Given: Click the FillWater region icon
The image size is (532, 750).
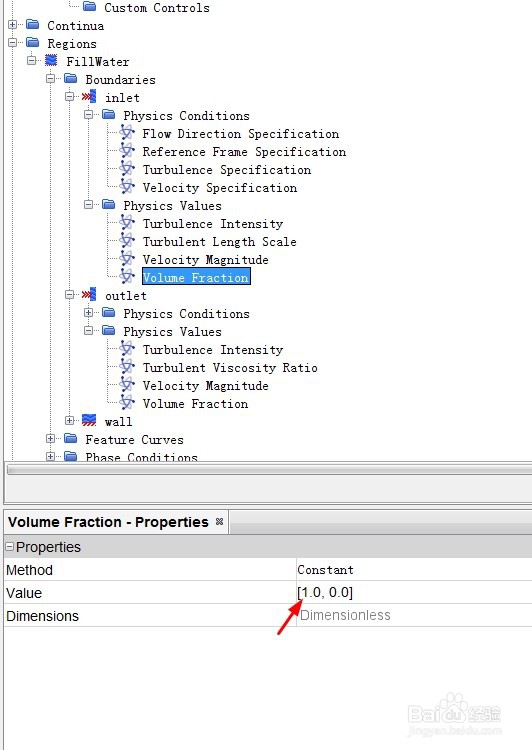Looking at the screenshot, I should [51, 61].
